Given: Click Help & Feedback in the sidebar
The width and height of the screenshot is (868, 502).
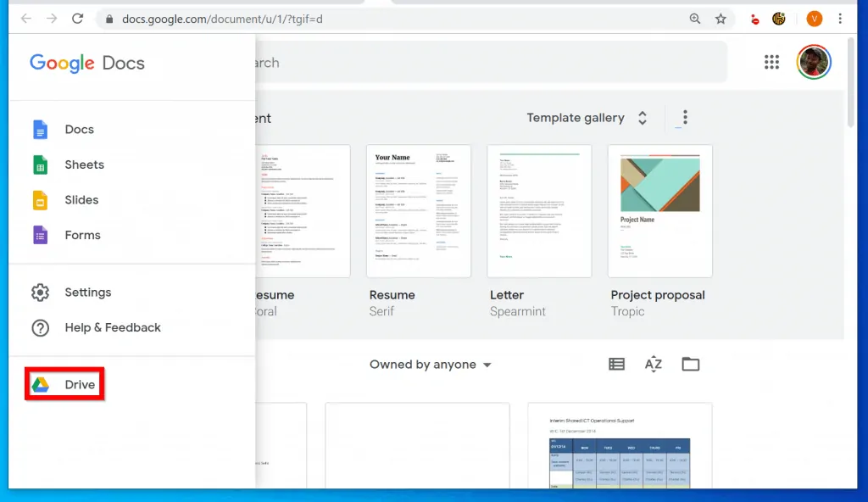Looking at the screenshot, I should (111, 327).
